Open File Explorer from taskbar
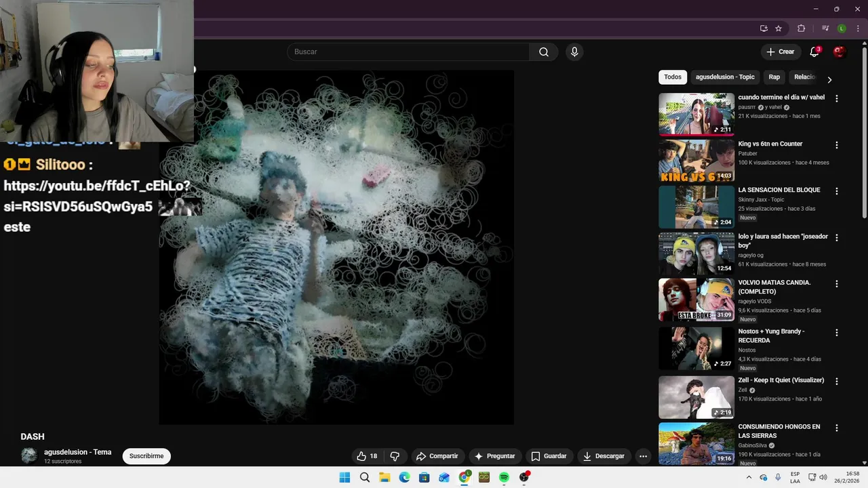 (384, 477)
